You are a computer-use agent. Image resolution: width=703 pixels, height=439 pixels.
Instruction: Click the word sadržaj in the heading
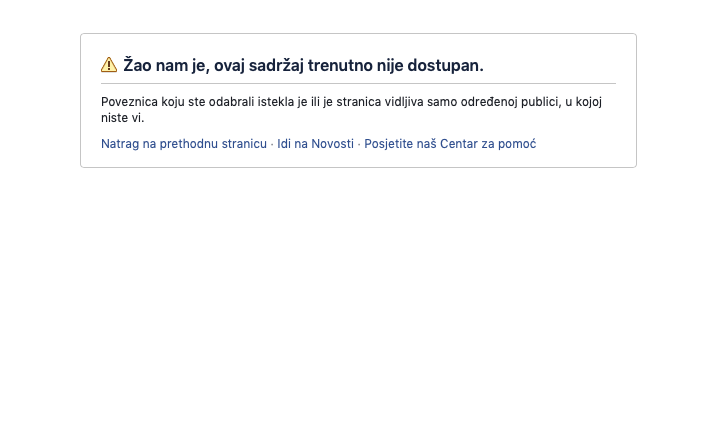[276, 65]
